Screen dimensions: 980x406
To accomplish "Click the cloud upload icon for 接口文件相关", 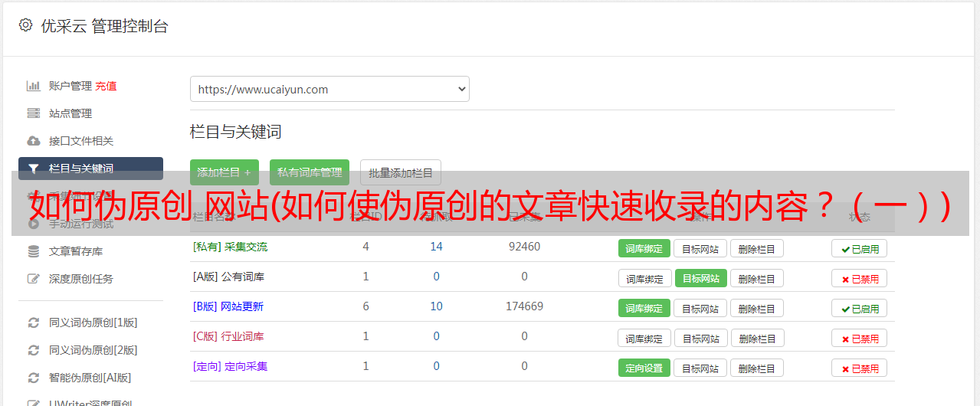I will 33,141.
